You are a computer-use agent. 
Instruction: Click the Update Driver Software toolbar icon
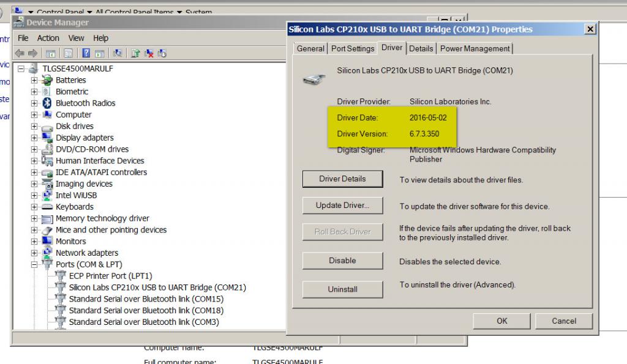point(135,53)
